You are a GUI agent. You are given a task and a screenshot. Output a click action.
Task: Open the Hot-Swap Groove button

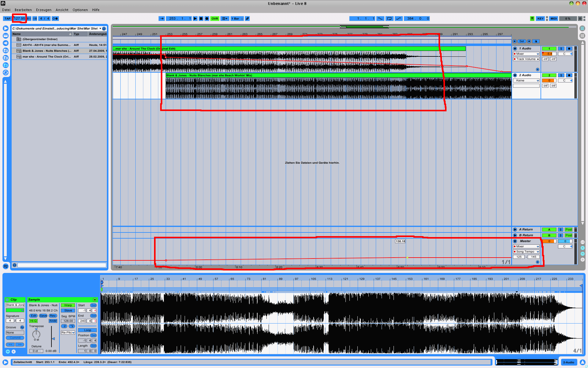point(22,327)
